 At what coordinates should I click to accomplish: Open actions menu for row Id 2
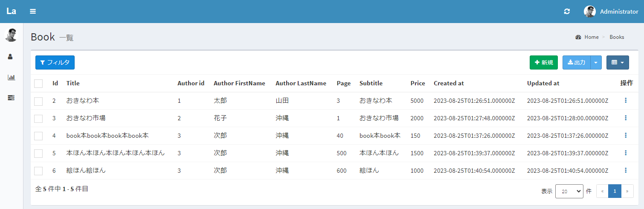pyautogui.click(x=626, y=100)
